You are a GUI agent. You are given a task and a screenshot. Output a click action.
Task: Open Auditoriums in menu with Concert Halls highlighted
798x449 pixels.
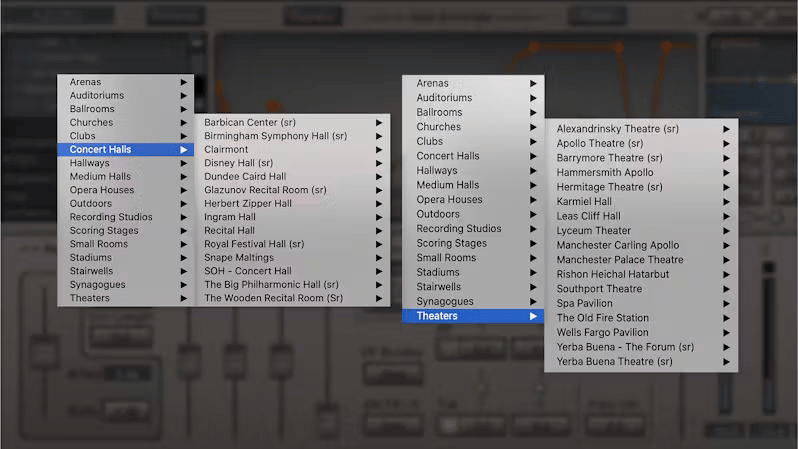pyautogui.click(x=126, y=95)
